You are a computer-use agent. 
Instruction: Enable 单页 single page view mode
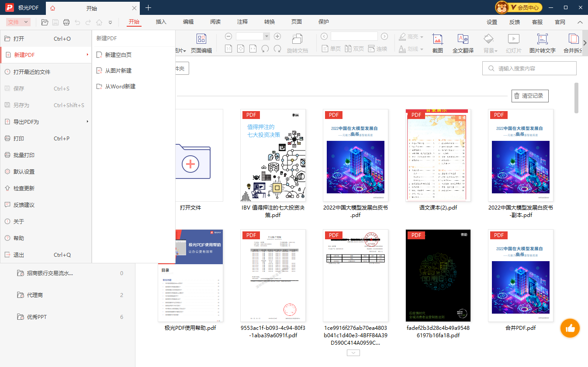[x=331, y=49]
